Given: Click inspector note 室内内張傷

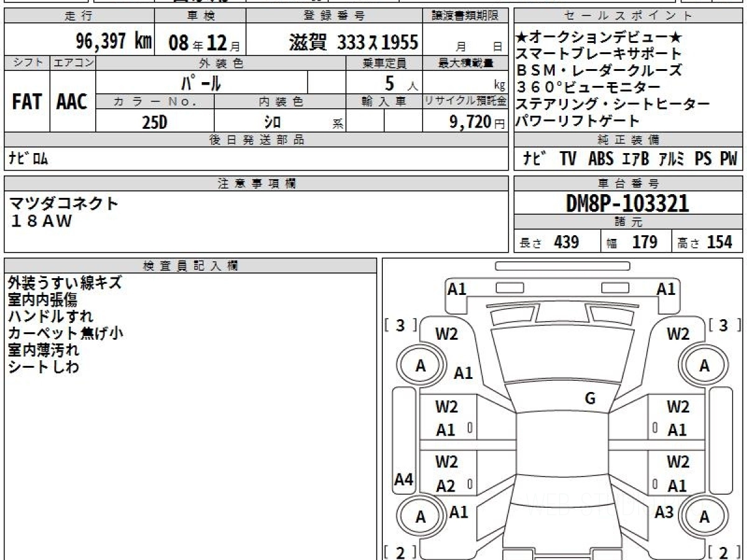Looking at the screenshot, I should (42, 300).
